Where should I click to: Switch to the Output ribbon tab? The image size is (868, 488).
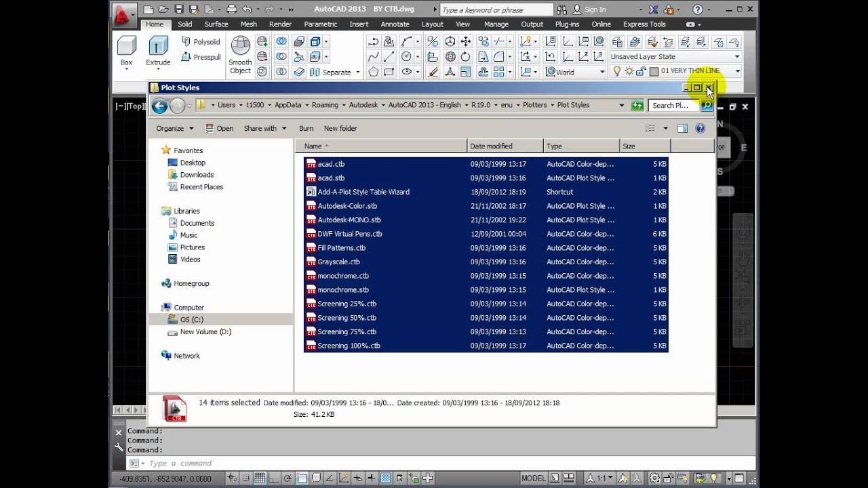(x=532, y=24)
